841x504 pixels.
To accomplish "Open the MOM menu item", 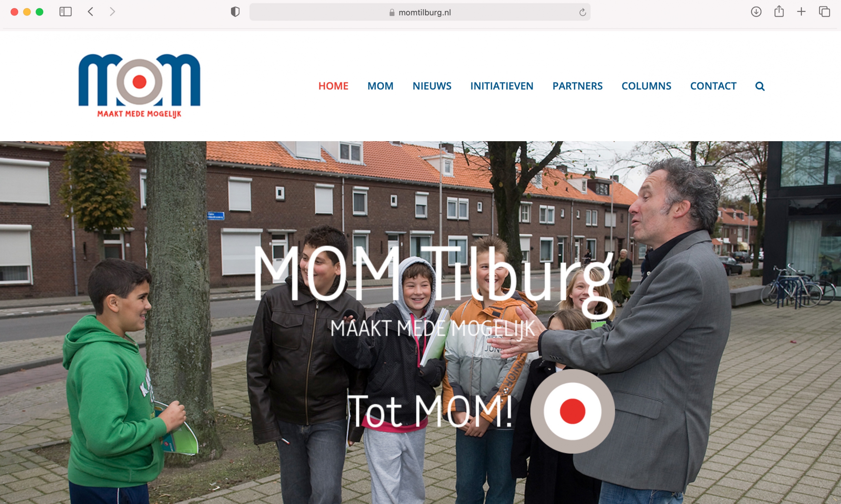I will pyautogui.click(x=380, y=86).
